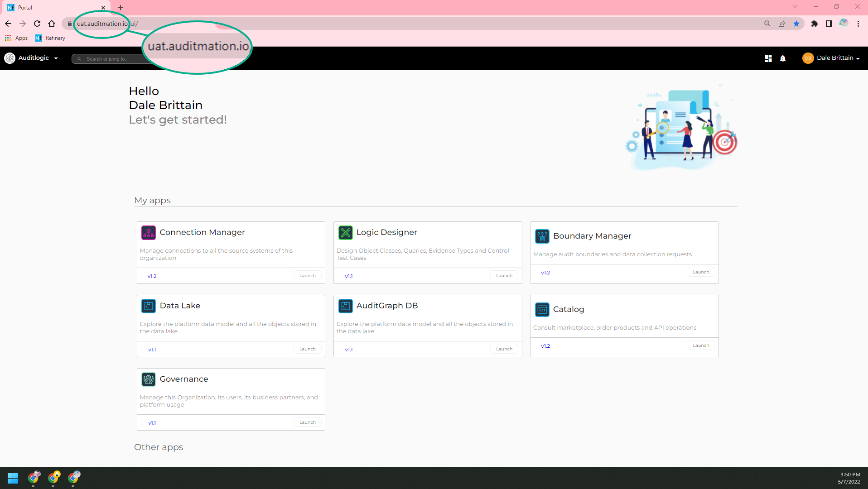Viewport: 868px width, 489px height.
Task: Click the Logic Designer app icon
Action: click(345, 233)
